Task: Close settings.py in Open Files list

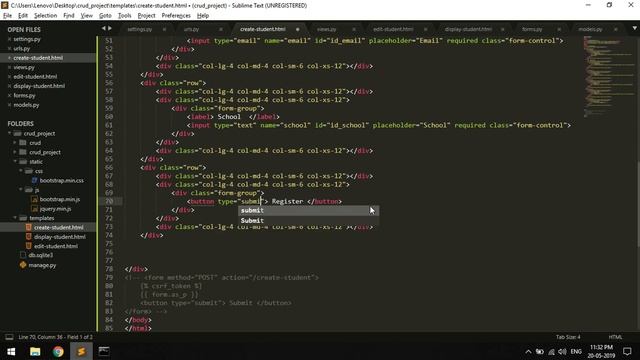Action: click(9, 39)
